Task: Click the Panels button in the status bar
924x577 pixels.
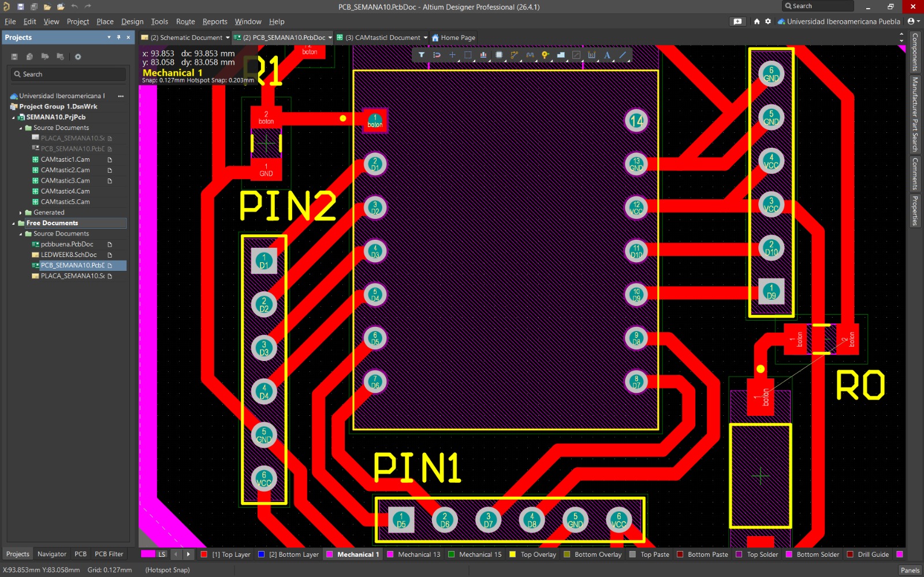Action: tap(910, 570)
